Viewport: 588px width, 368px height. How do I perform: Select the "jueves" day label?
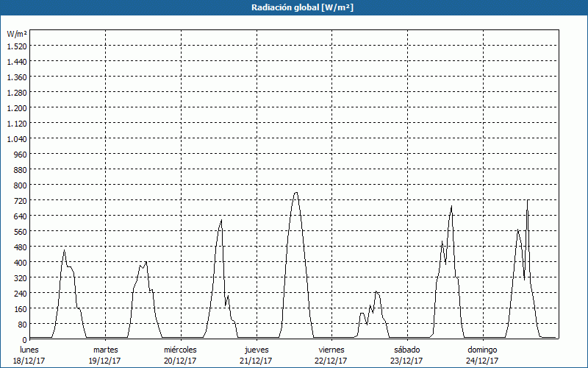coord(257,350)
